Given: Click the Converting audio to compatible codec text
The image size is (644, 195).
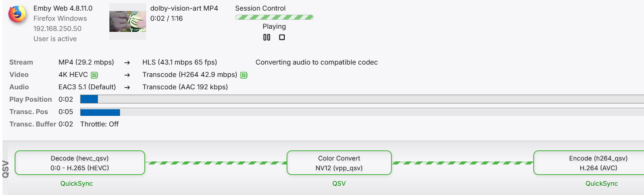Looking at the screenshot, I should [317, 62].
